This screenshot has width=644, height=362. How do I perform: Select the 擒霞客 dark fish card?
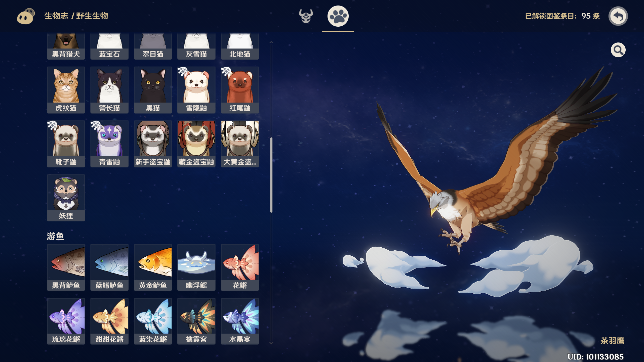point(196,321)
